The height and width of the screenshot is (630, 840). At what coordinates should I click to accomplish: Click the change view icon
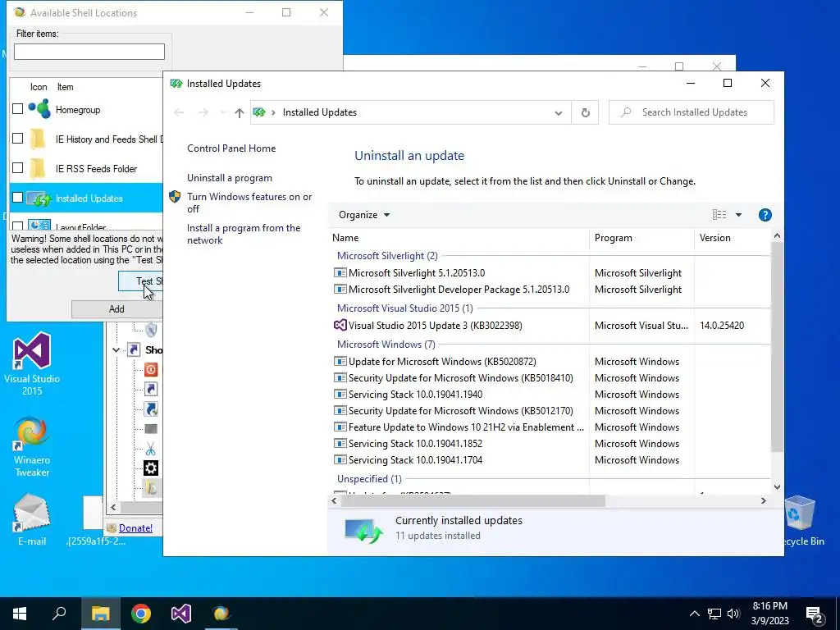(719, 215)
